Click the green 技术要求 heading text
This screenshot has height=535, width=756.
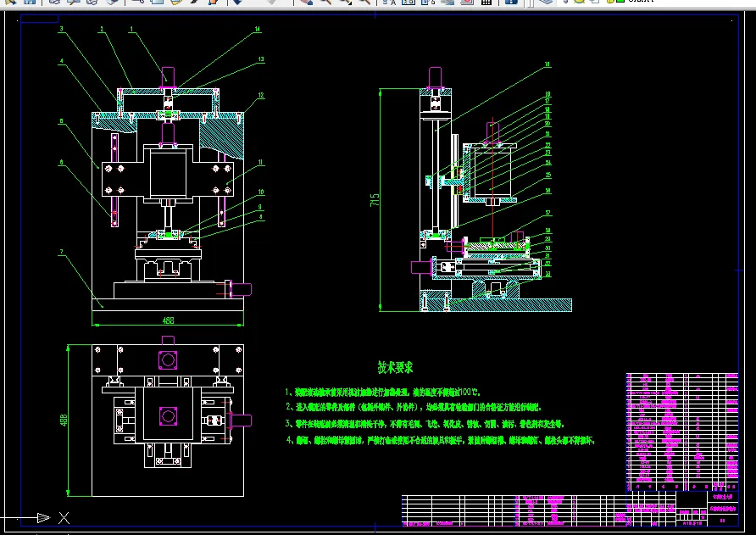395,368
